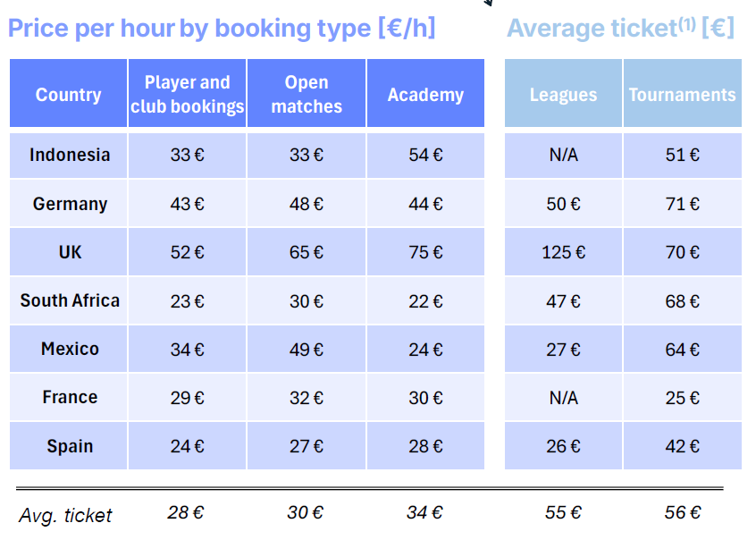Click the Country column header
756x540 pixels.
[69, 95]
